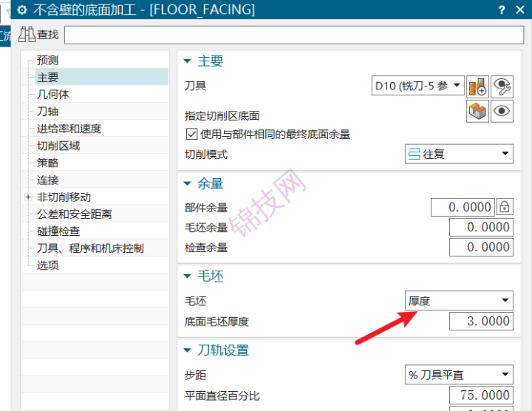532x411 pixels.
Task: Open the 切削模式 往复 dropdown
Action: (x=459, y=154)
